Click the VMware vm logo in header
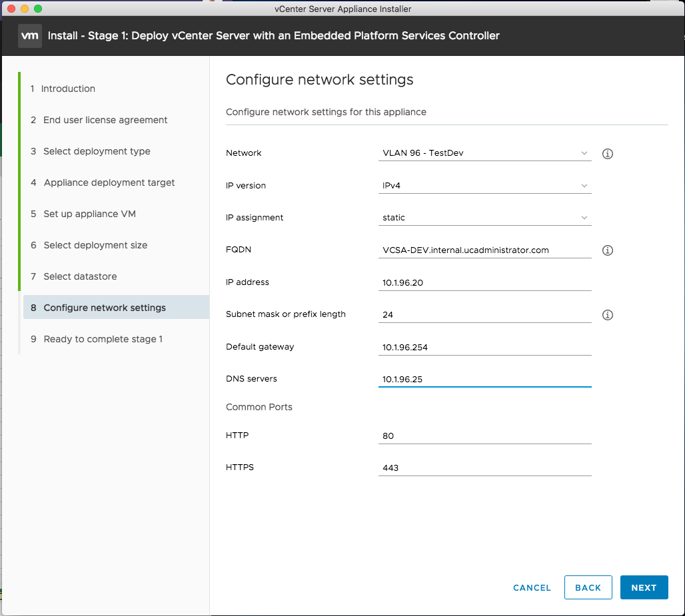 click(29, 35)
